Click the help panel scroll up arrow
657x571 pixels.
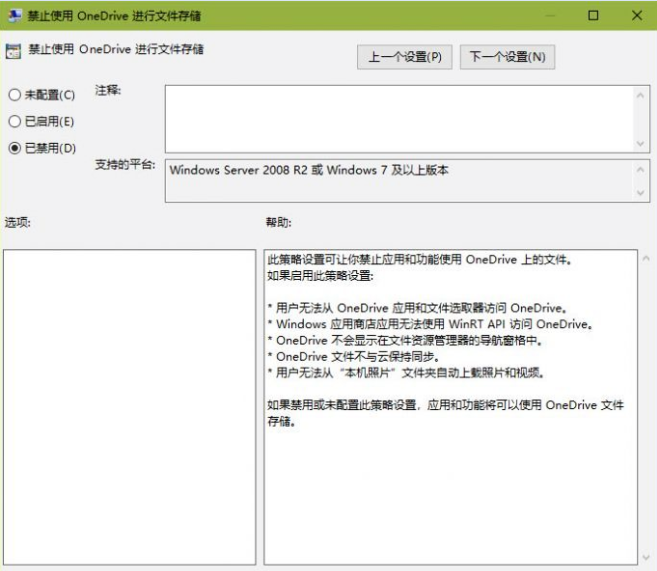[646, 258]
